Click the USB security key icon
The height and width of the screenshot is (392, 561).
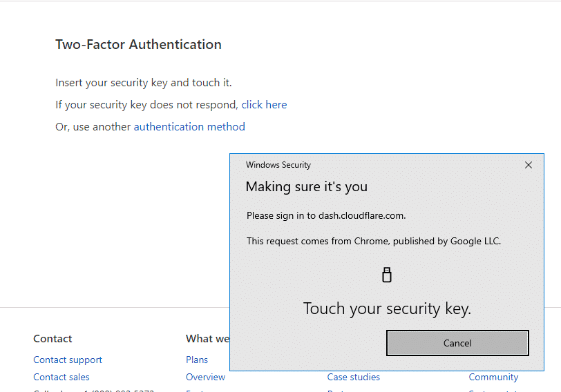click(387, 275)
